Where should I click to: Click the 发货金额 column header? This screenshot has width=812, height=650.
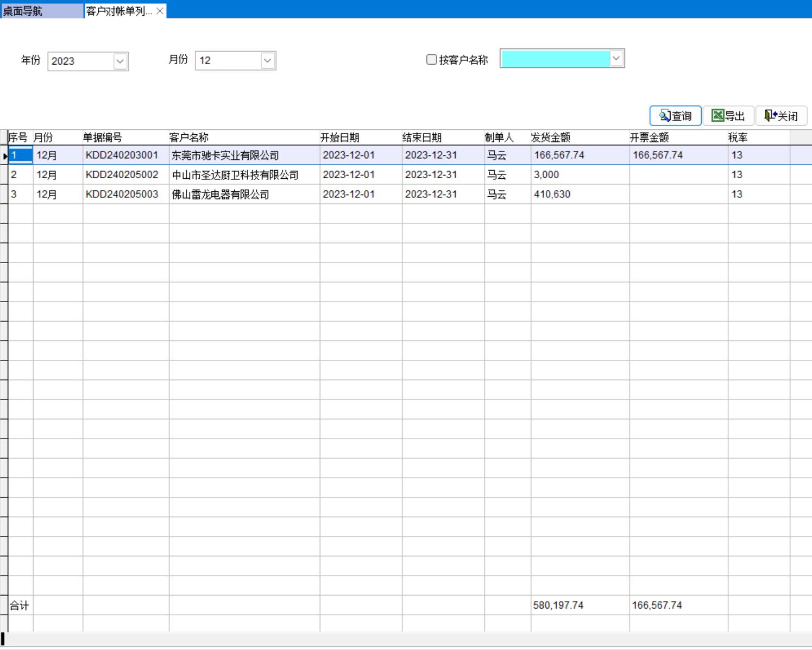click(x=550, y=137)
